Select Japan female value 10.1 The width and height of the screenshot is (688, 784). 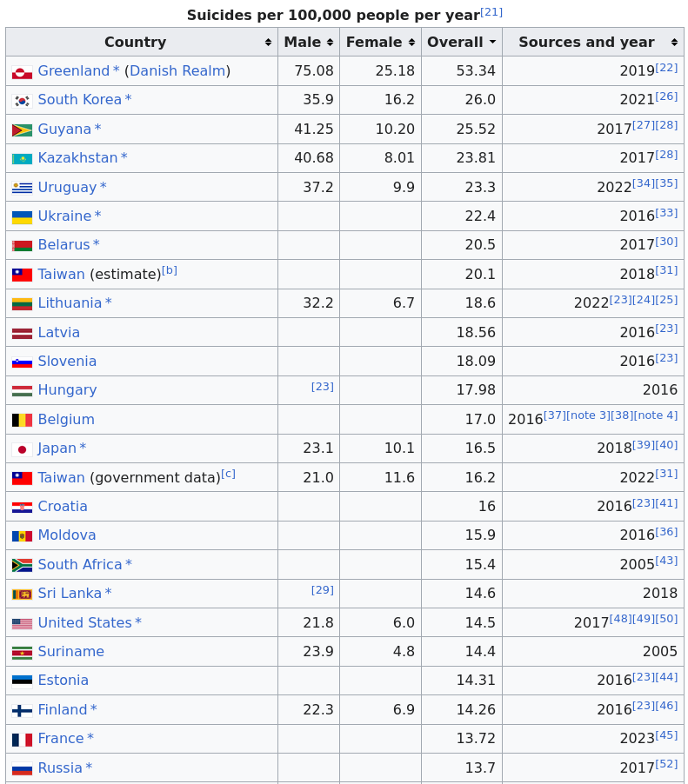click(399, 448)
